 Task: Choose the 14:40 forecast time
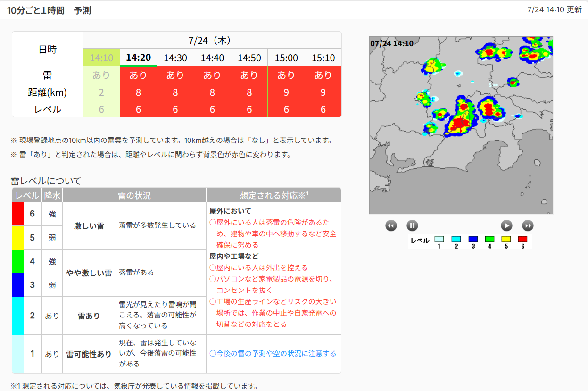[212, 58]
